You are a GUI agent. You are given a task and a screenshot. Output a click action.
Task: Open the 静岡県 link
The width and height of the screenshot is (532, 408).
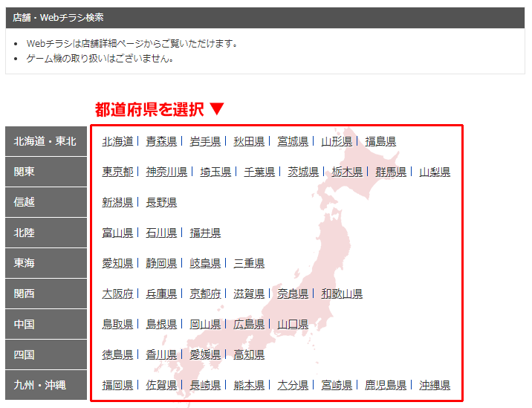pos(161,263)
